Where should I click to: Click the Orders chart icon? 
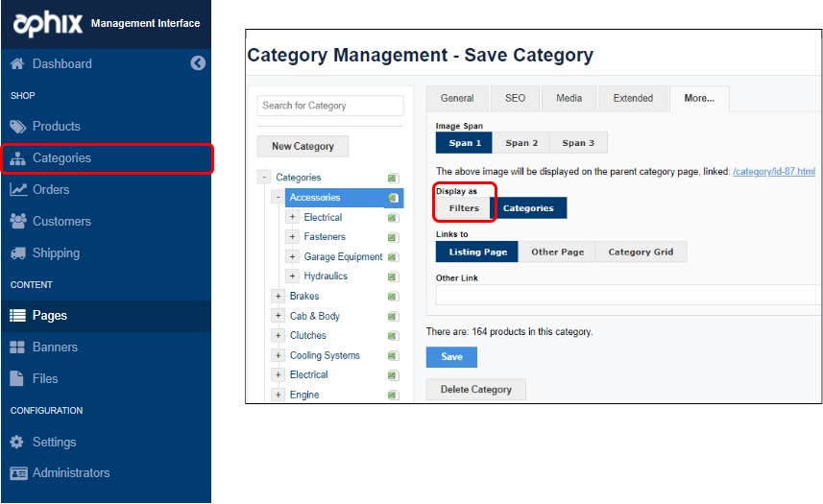[17, 190]
